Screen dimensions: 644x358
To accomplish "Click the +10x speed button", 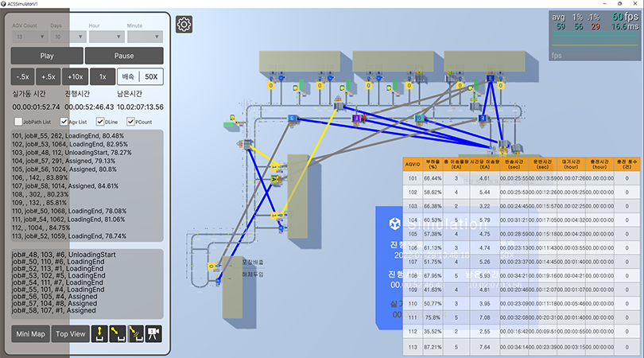I will [x=76, y=76].
